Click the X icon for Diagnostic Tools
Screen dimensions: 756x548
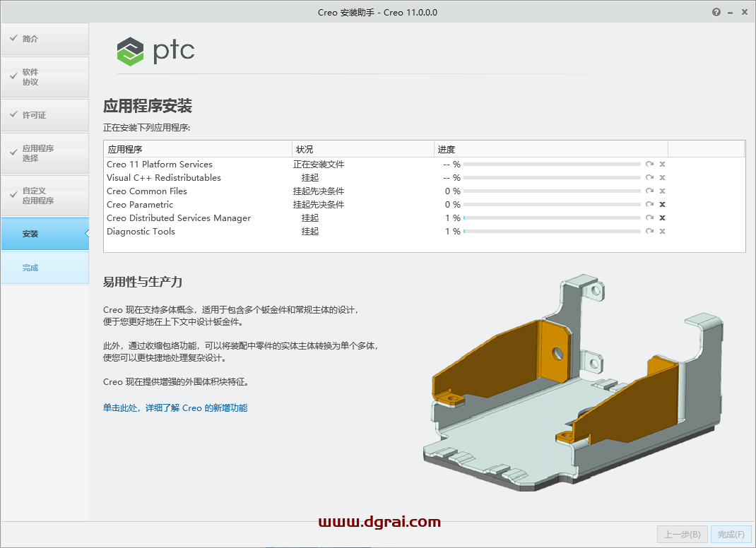(x=662, y=232)
